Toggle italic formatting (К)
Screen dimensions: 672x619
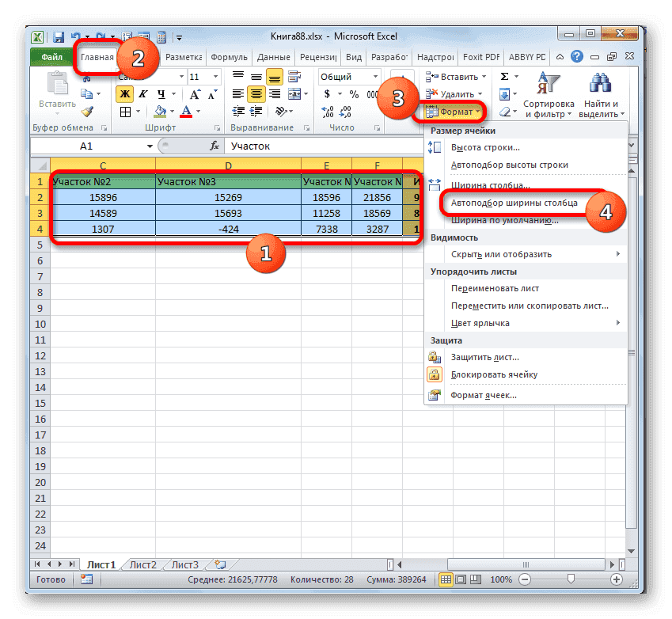click(144, 93)
